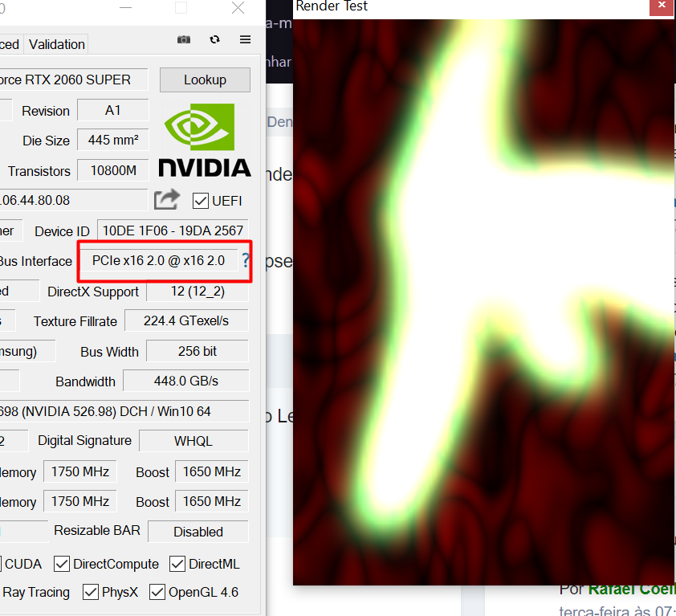
Task: Click the Revision field showing A1
Action: (113, 111)
